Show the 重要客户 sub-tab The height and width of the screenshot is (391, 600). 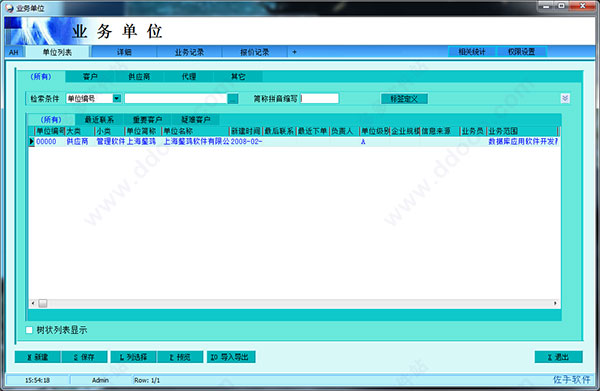(147, 120)
